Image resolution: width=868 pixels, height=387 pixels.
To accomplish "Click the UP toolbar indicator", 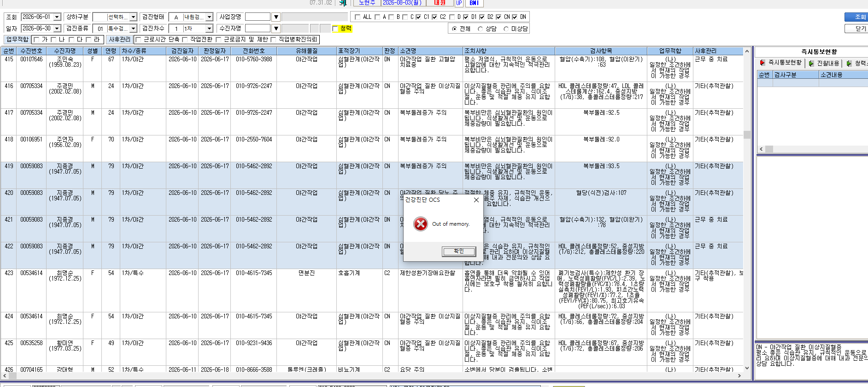I will coord(459,3).
